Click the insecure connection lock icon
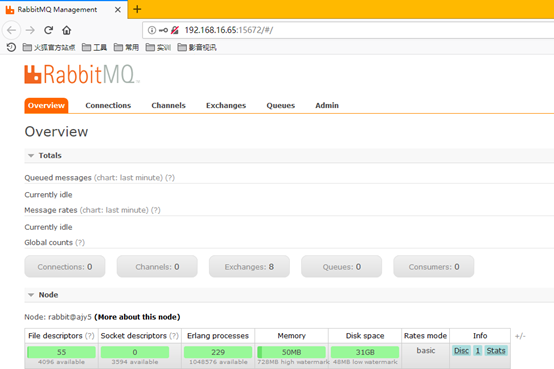Screen dimensions: 554x369 point(175,30)
